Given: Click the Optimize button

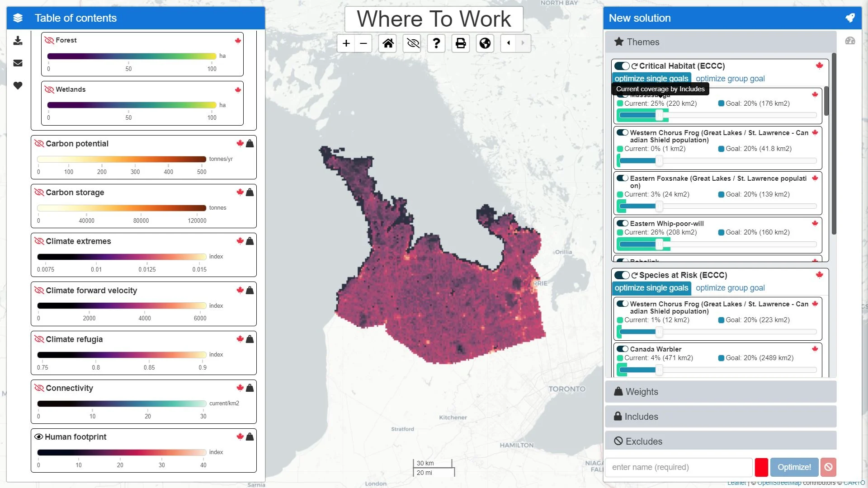Looking at the screenshot, I should pyautogui.click(x=794, y=467).
